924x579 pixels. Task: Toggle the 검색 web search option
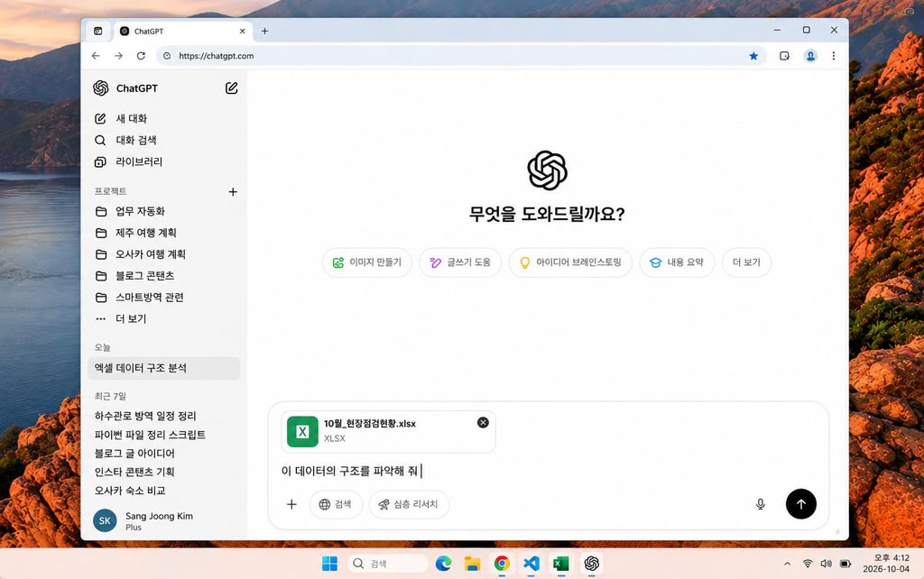point(336,504)
